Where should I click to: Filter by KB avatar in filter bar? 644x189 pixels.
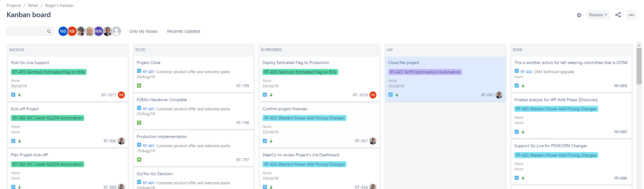point(72,31)
